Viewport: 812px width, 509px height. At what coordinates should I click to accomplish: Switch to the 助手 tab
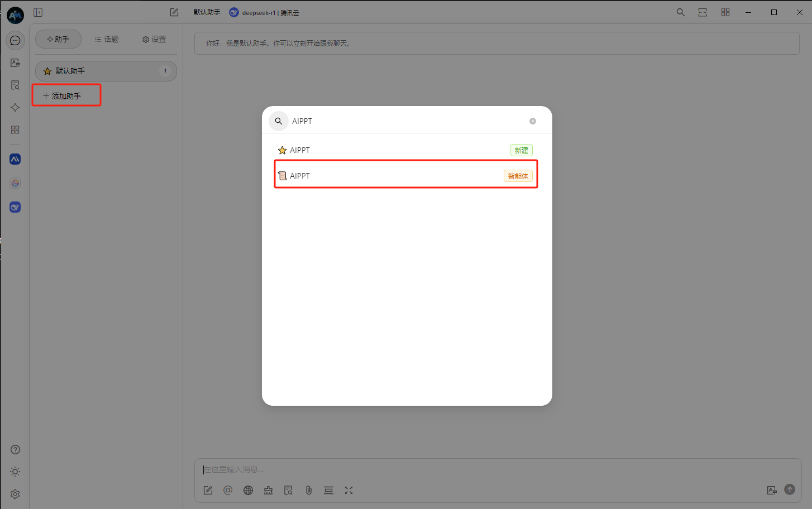pos(58,39)
